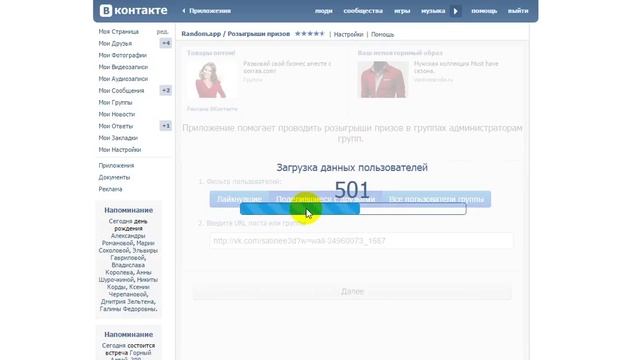Click Реклама ВКонтакте link under ads
Image resolution: width=640 pixels, height=360 pixels.
(212, 109)
